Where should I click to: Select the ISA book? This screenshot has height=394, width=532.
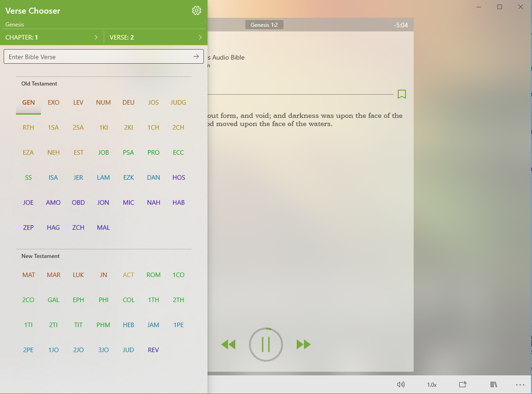click(53, 177)
